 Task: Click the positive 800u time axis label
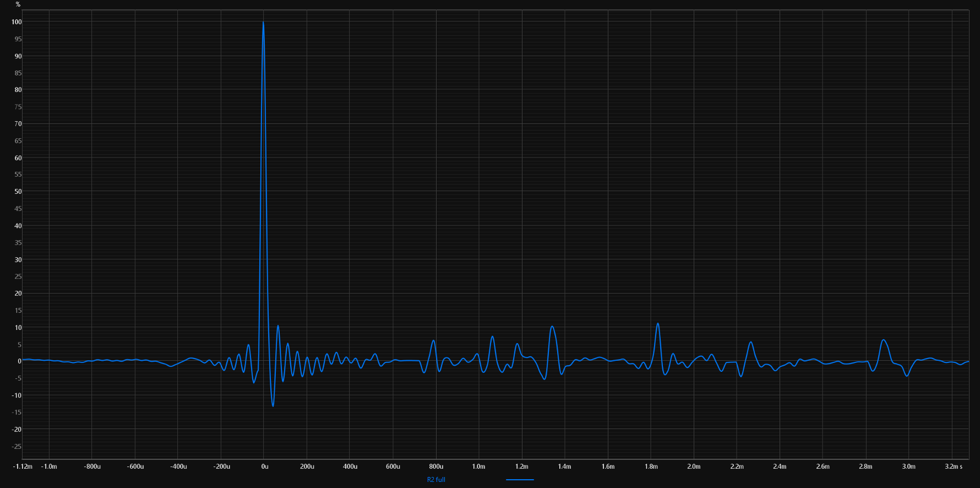(436, 467)
